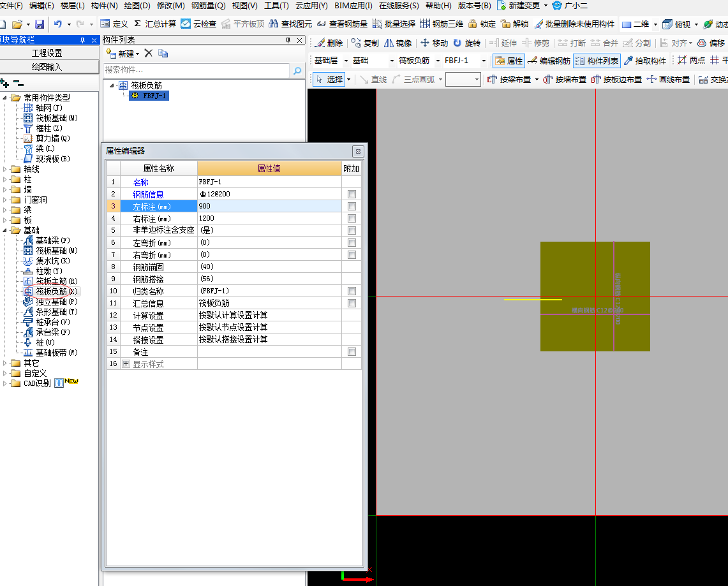Screen dimensions: 728x586
Task: Click the 解锁 unlock icon
Action: pyautogui.click(x=505, y=24)
